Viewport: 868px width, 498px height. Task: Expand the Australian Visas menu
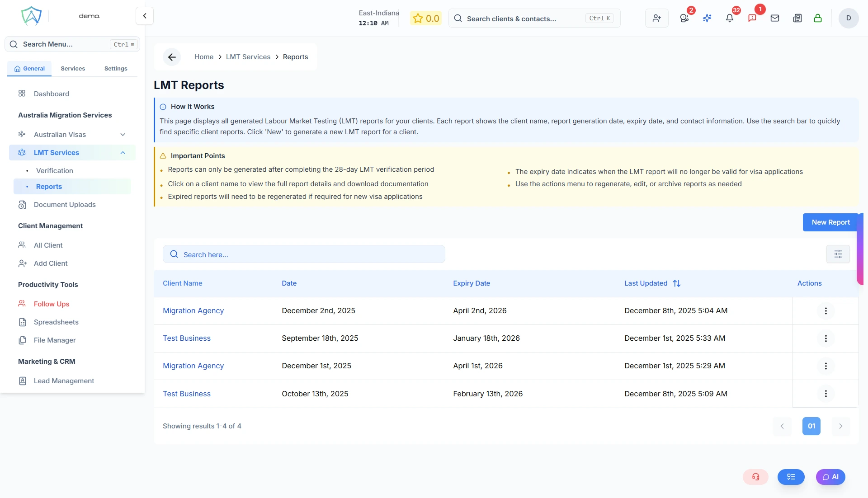pos(123,135)
